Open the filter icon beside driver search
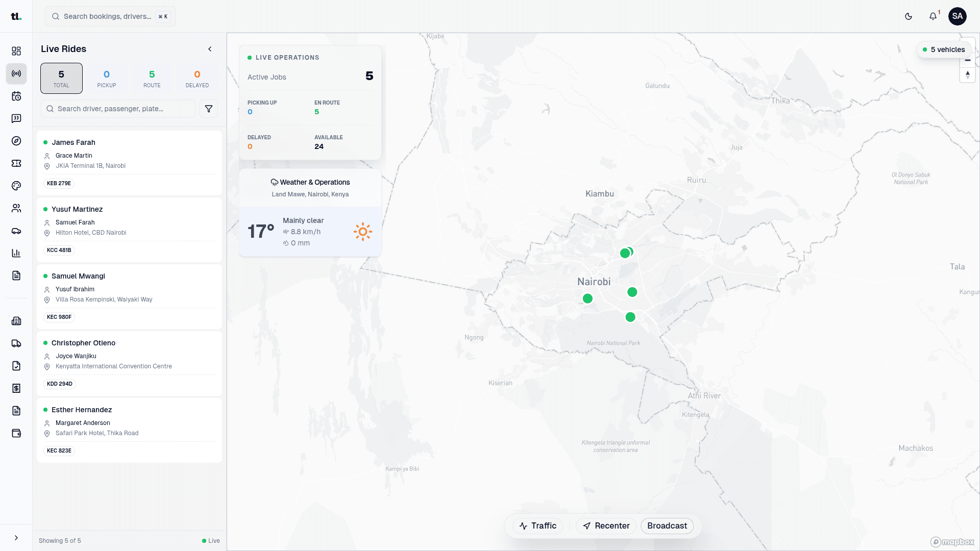The height and width of the screenshot is (551, 980). (x=208, y=109)
